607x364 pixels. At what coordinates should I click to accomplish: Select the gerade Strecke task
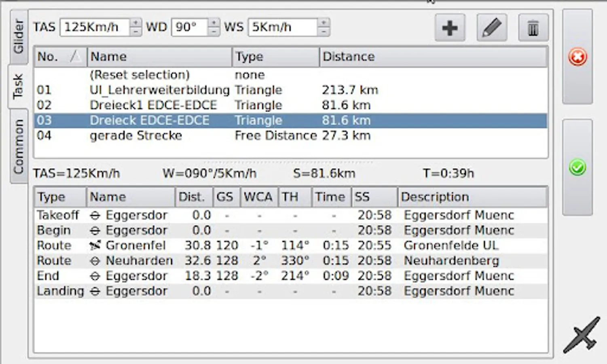coord(136,135)
